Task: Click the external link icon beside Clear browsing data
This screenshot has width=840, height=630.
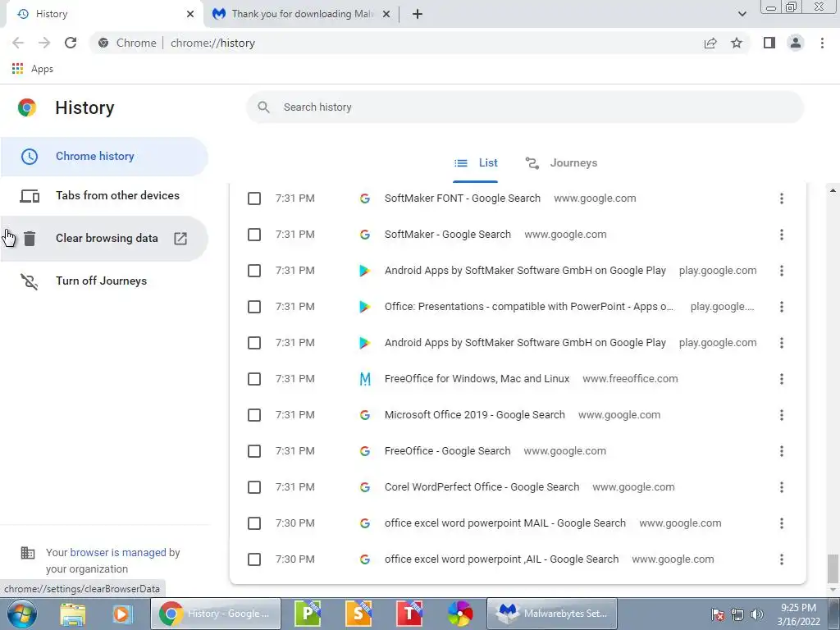Action: [180, 239]
